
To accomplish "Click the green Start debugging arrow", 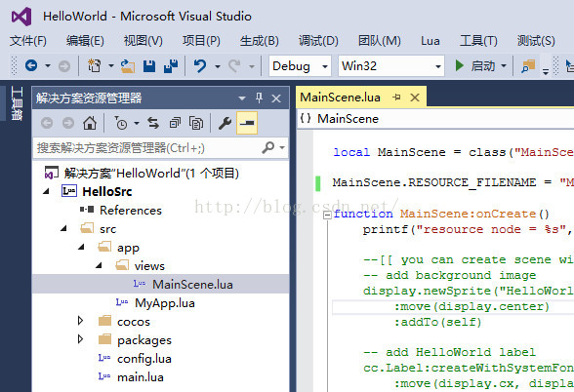I will (460, 66).
